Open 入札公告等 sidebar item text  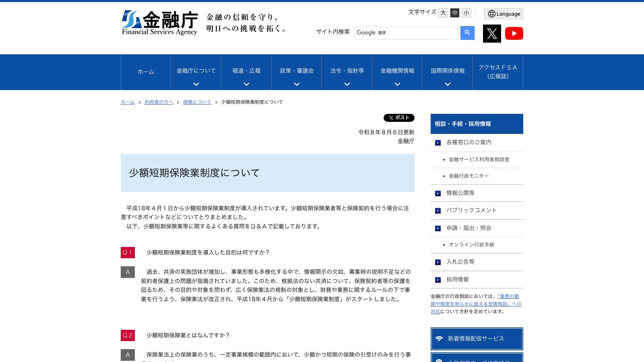click(x=460, y=262)
